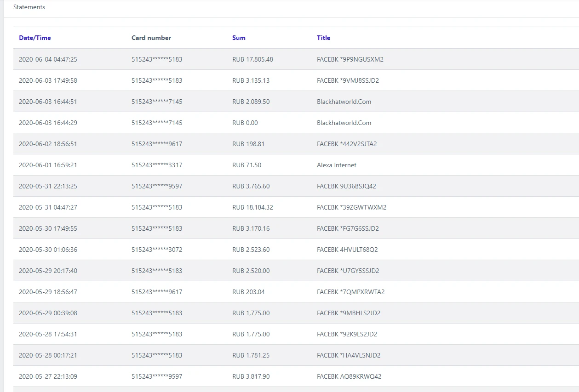Image resolution: width=579 pixels, height=392 pixels.
Task: Select the Alexa Internet transaction row
Action: coord(296,165)
